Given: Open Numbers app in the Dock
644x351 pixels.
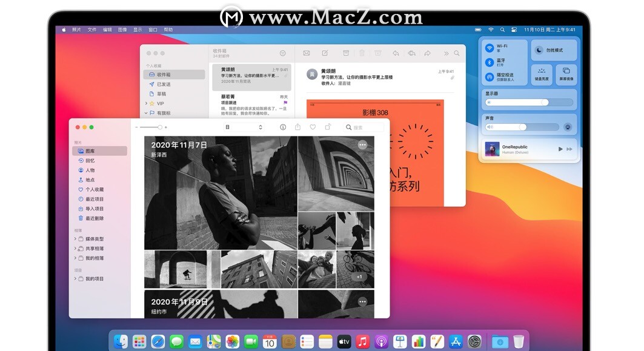Looking at the screenshot, I should 418,341.
